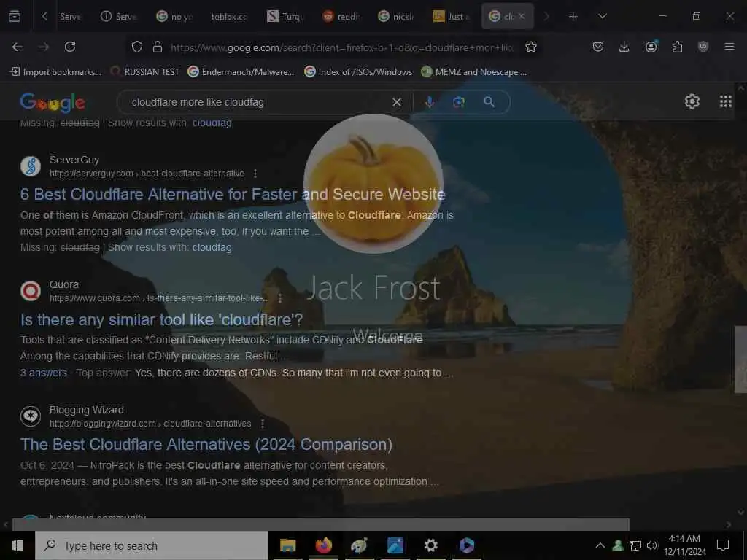Open Endermanch/Malware bookmark
Viewport: 747px width, 560px height.
(x=241, y=72)
